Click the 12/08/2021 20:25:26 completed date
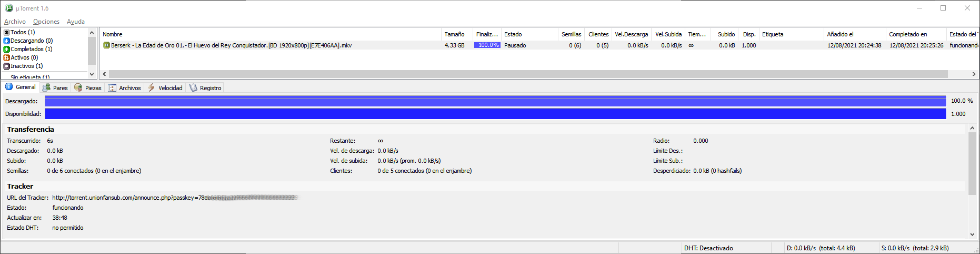Viewport: 980px width, 254px height. pyautogui.click(x=916, y=45)
